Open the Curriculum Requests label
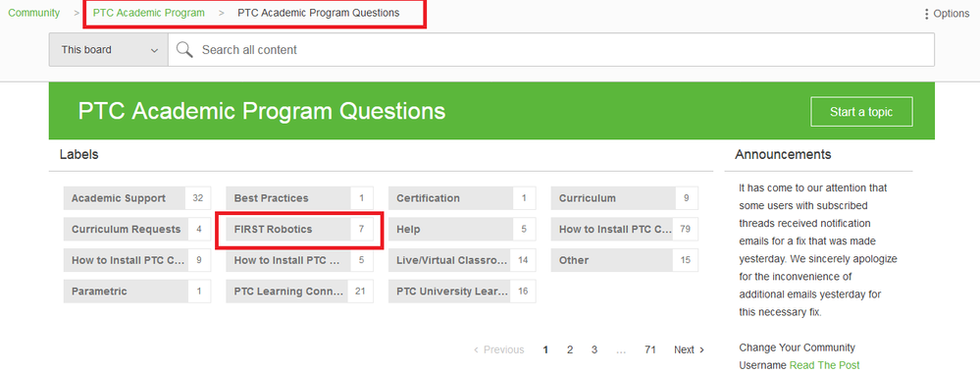The height and width of the screenshot is (374, 980). [137, 230]
